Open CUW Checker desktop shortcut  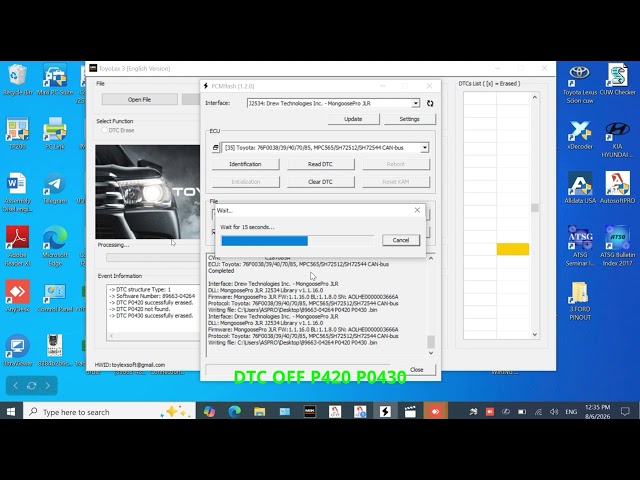click(x=618, y=80)
